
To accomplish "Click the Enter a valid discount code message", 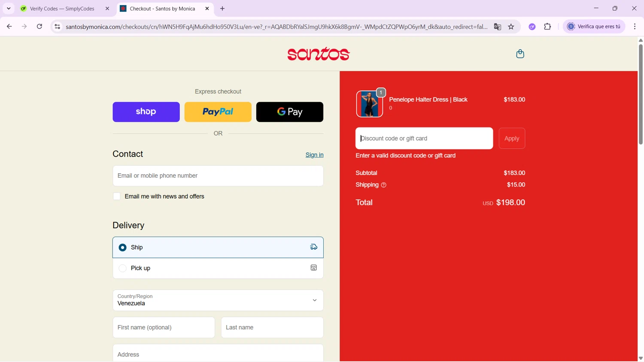I will (x=406, y=156).
